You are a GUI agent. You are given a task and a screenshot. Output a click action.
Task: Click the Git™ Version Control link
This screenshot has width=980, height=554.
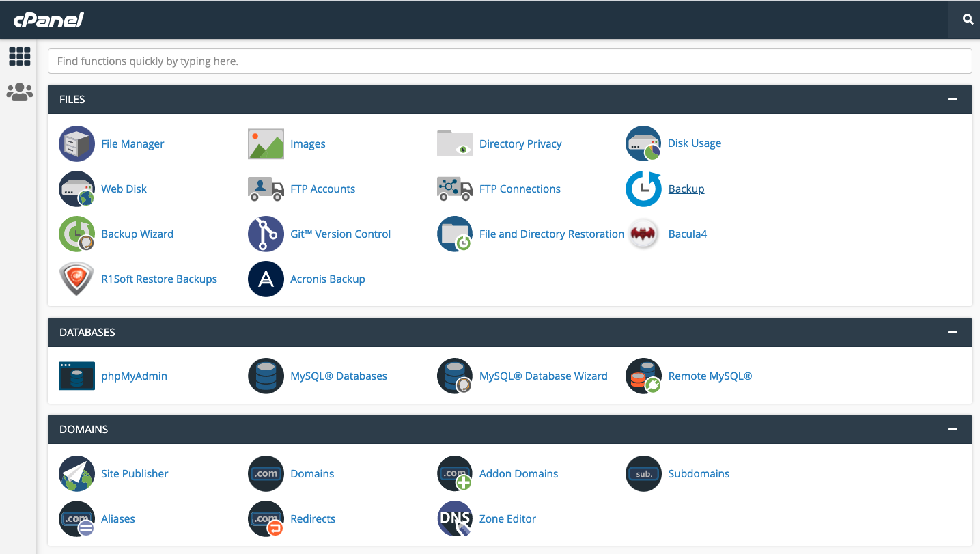point(340,234)
